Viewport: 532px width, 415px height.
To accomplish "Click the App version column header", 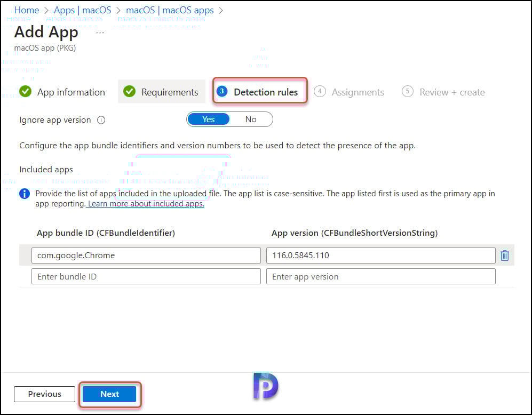I will tap(354, 233).
